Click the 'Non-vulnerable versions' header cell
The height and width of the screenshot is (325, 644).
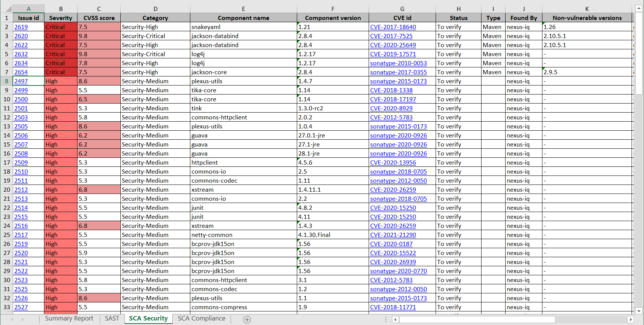tap(587, 18)
